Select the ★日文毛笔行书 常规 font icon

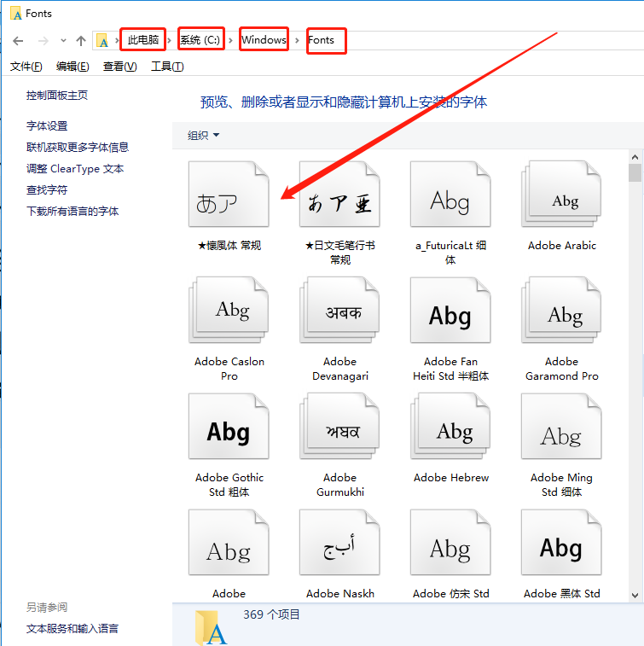pyautogui.click(x=339, y=194)
